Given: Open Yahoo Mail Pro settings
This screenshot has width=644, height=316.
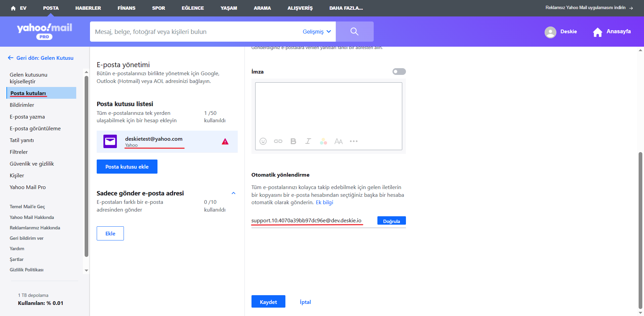Looking at the screenshot, I should 28,187.
